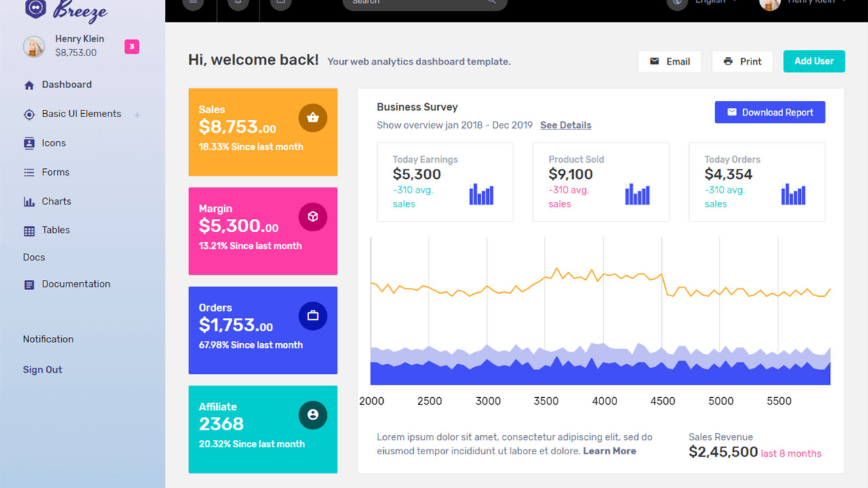Click the Orders card briefcase icon
868x488 pixels.
[x=313, y=316]
